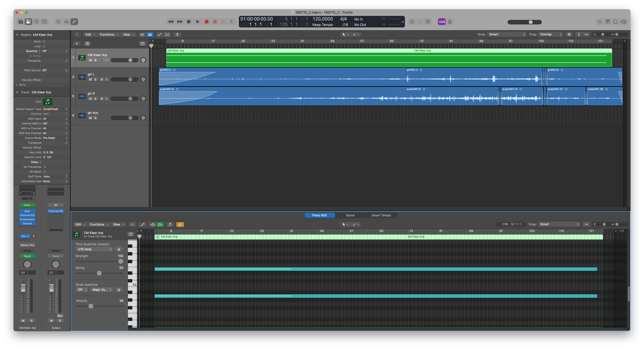Click the Duplicate Track icon
The height and width of the screenshot is (349, 644).
(x=87, y=44)
